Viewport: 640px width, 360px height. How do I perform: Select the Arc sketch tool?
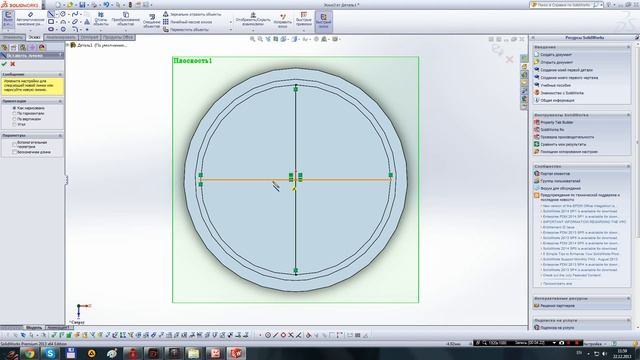point(63,22)
